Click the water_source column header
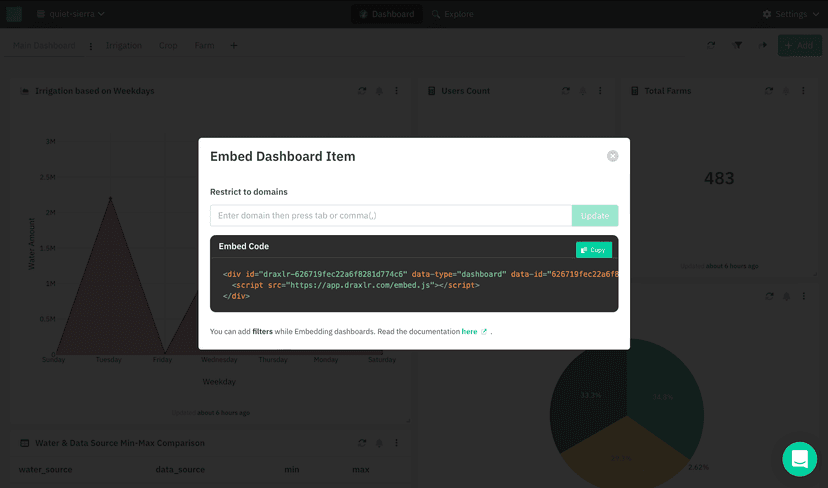828x488 pixels. [x=45, y=470]
